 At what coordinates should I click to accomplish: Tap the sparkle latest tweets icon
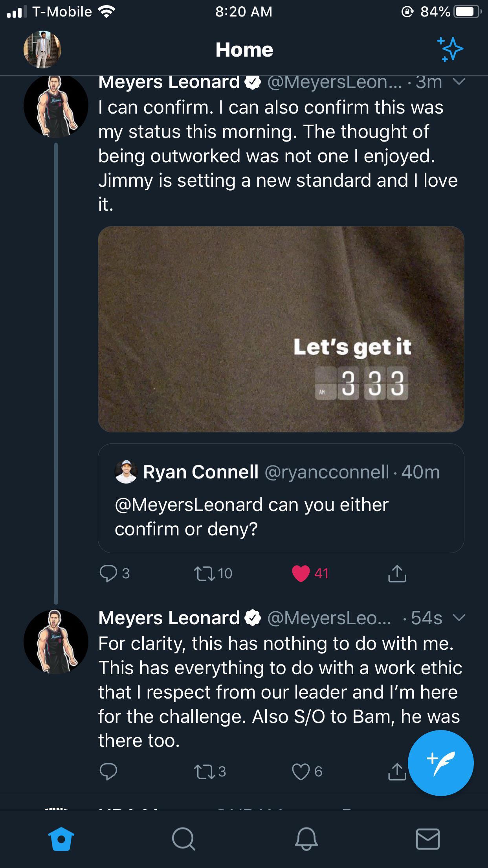coord(450,50)
